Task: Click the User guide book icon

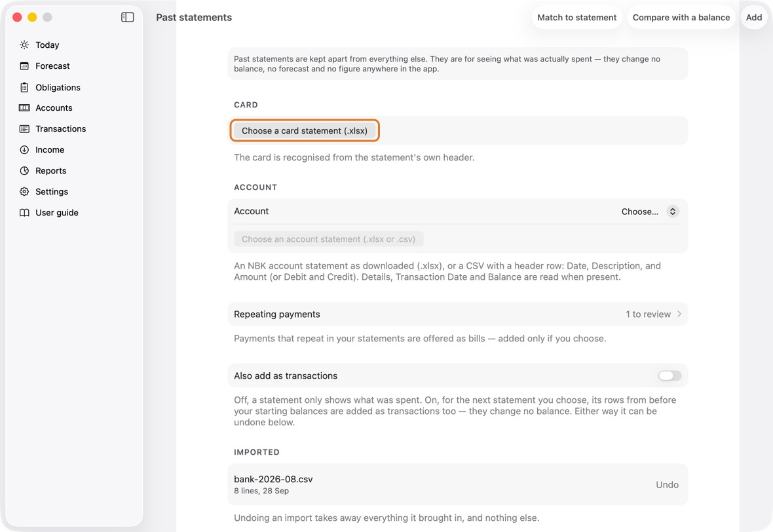Action: pyautogui.click(x=24, y=212)
